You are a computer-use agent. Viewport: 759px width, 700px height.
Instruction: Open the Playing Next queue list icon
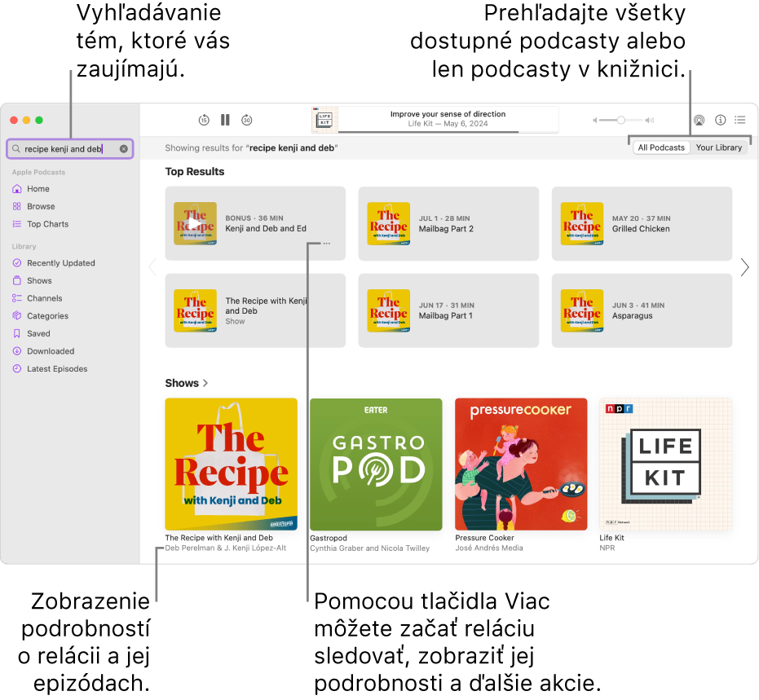pyautogui.click(x=739, y=120)
